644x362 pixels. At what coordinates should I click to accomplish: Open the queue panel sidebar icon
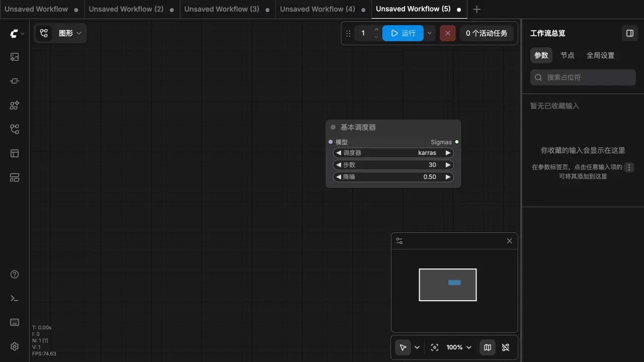coord(15,177)
